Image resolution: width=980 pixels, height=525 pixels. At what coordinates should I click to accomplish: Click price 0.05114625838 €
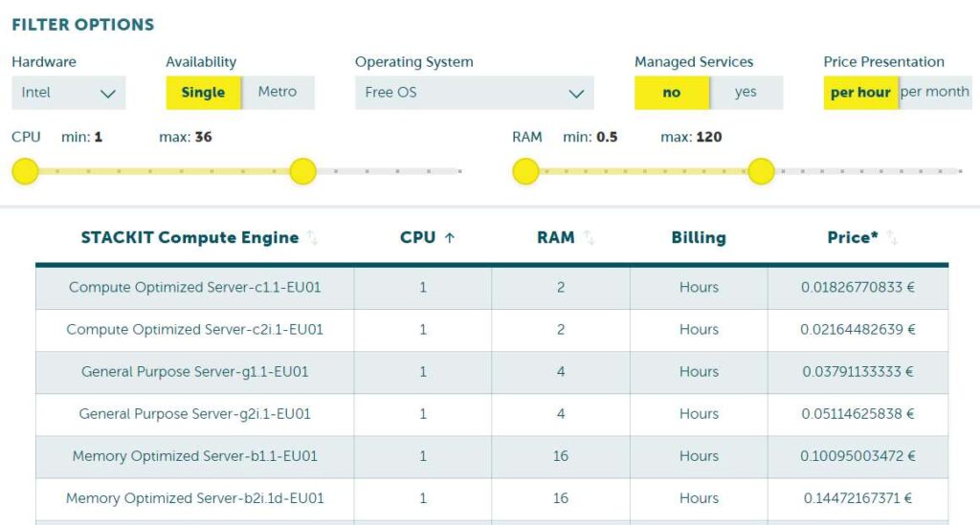pyautogui.click(x=858, y=414)
